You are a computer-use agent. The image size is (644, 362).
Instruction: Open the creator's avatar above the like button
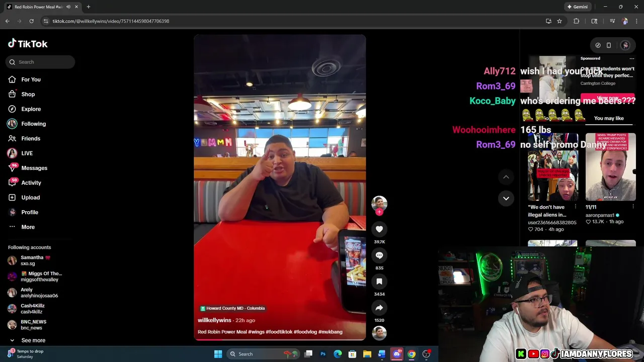pyautogui.click(x=379, y=203)
